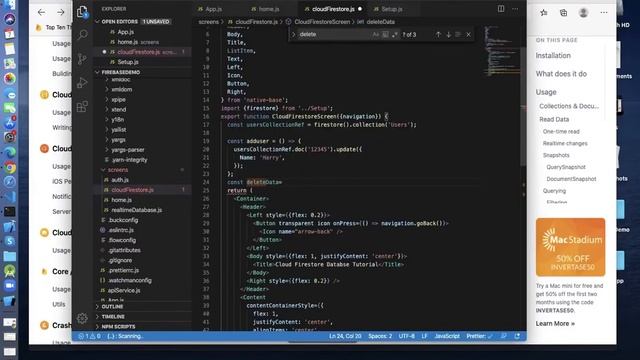Open browser profile avatar
Image resolution: width=640 pixels, height=360 pixels.
point(583,13)
